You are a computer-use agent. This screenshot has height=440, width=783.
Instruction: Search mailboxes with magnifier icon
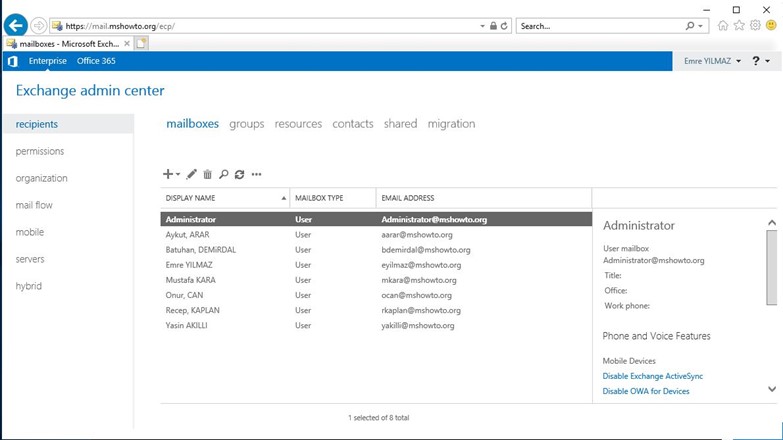coord(223,174)
